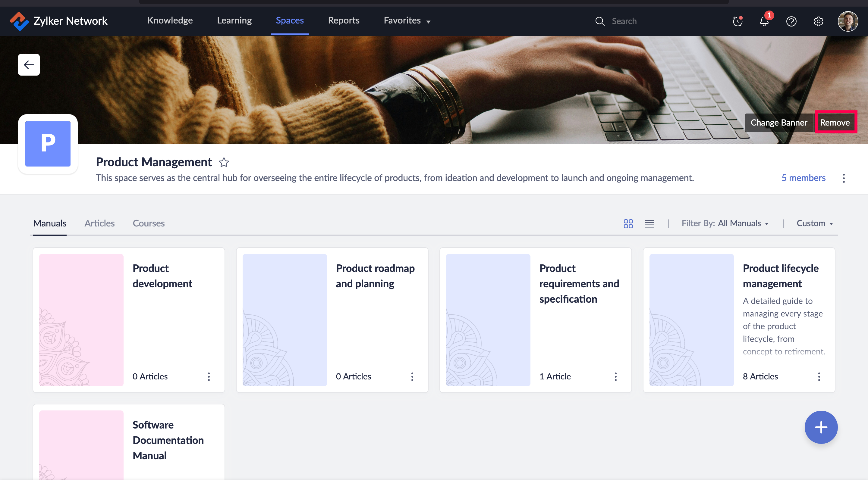Click the search magnifier icon
868x480 pixels.
pos(600,21)
